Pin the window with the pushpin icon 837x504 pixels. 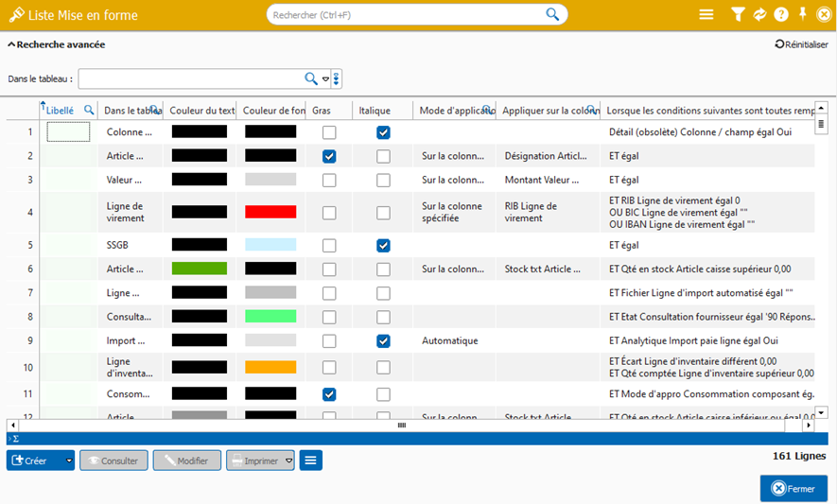pyautogui.click(x=803, y=14)
